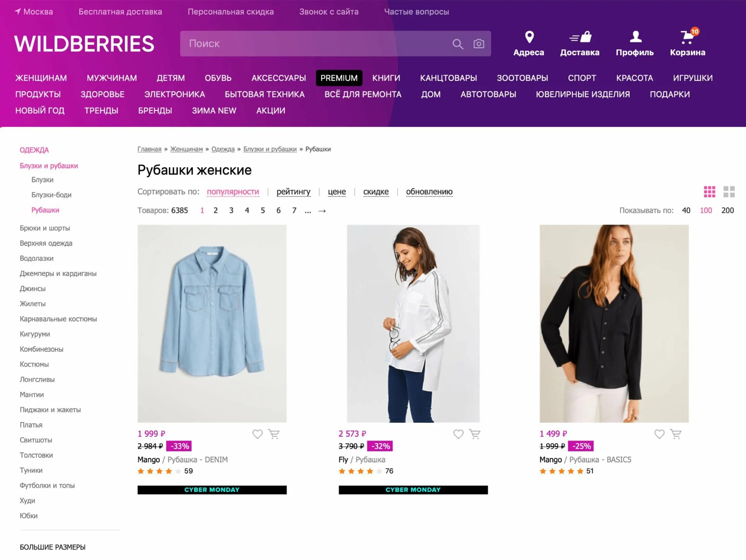
Task: Open the ЖЕНЩИНАМ category menu
Action: click(41, 78)
